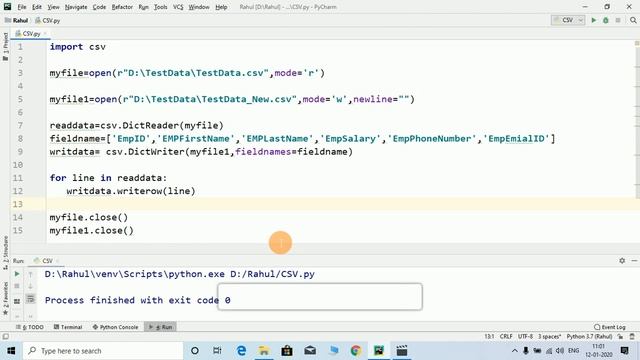Open Mail app from taskbar
This screenshot has height=360, width=640.
click(310, 351)
